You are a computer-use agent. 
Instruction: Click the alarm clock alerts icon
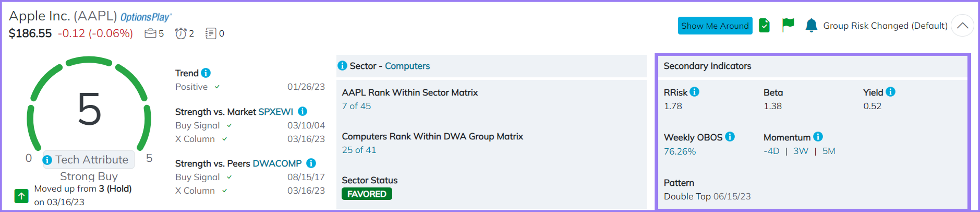click(x=180, y=33)
